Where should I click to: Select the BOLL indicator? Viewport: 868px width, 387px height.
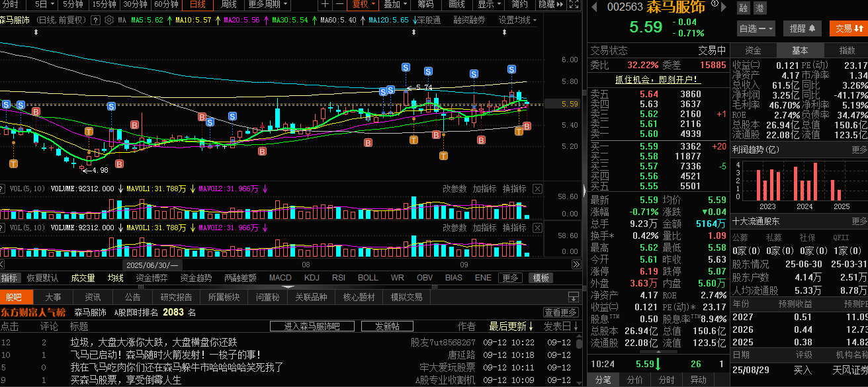[368, 278]
